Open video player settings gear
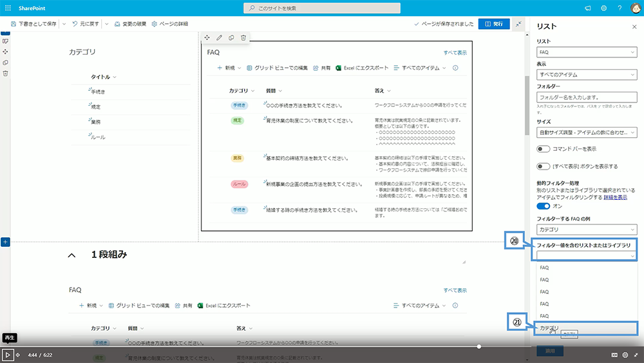The width and height of the screenshot is (644, 363). (625, 355)
